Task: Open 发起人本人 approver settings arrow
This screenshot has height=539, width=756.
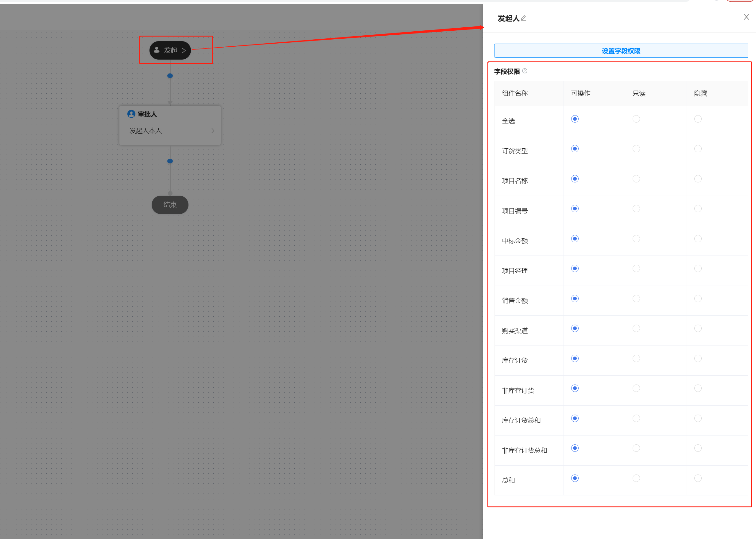Action: pyautogui.click(x=213, y=131)
